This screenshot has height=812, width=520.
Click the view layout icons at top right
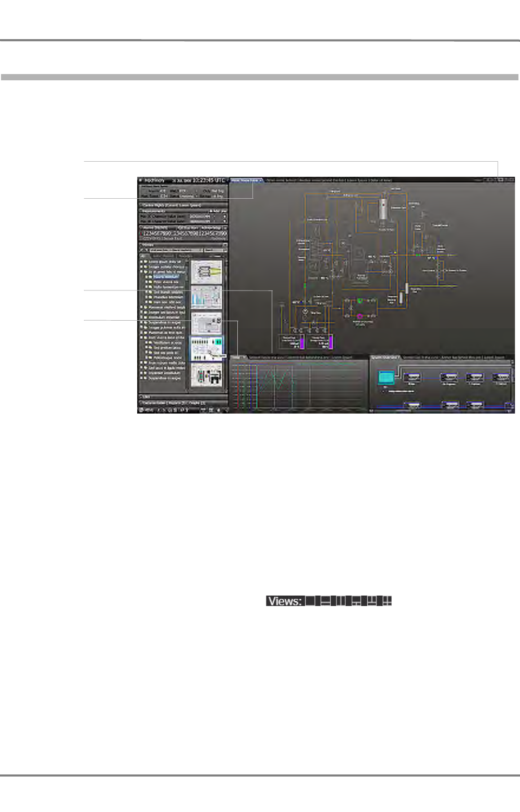click(499, 179)
